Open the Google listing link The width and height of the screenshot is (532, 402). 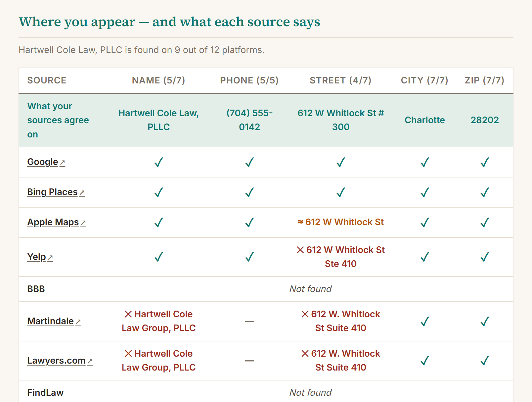[46, 162]
